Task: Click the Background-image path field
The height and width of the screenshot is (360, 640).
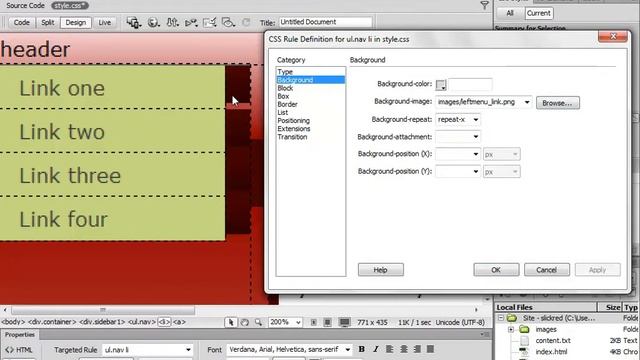Action: point(479,102)
